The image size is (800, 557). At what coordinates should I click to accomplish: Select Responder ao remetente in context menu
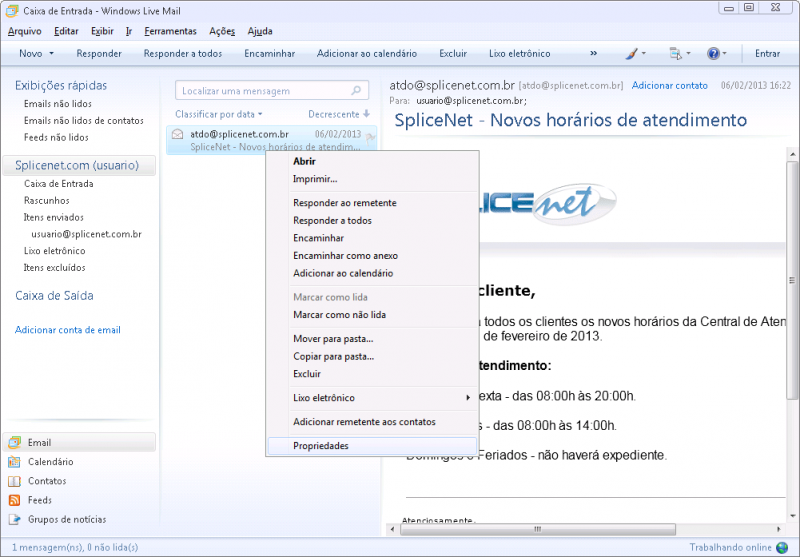(371, 203)
